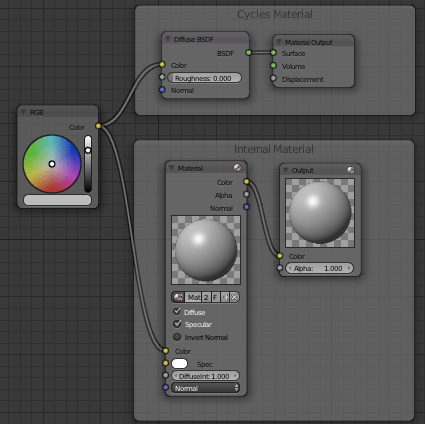Uncheck the Diffuse checkbox
This screenshot has width=425, height=424.
(x=177, y=311)
